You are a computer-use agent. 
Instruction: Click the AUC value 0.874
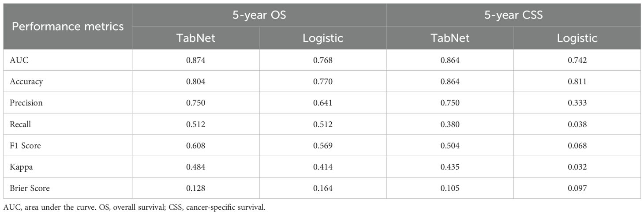click(195, 60)
